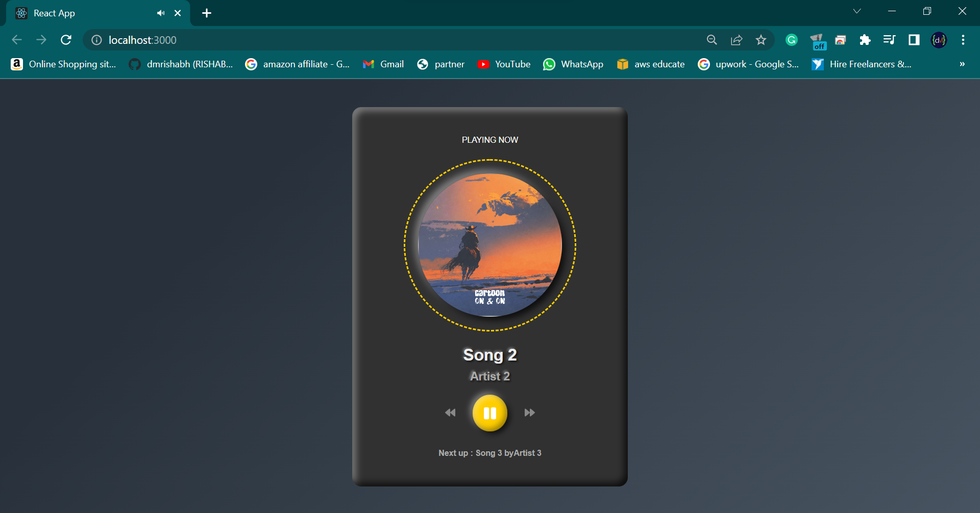The width and height of the screenshot is (980, 513).
Task: Mute the tab via speaker icon
Action: click(x=161, y=13)
